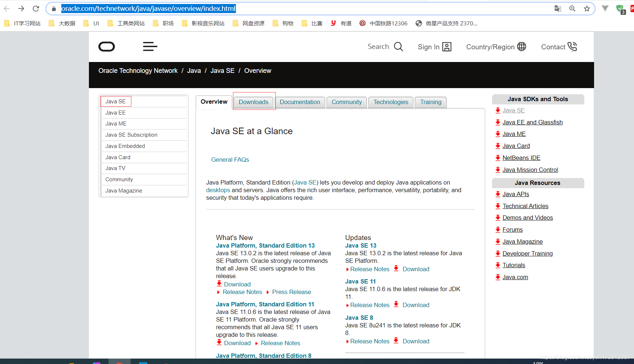Open the Press Release link
634x364 pixels.
(x=291, y=292)
